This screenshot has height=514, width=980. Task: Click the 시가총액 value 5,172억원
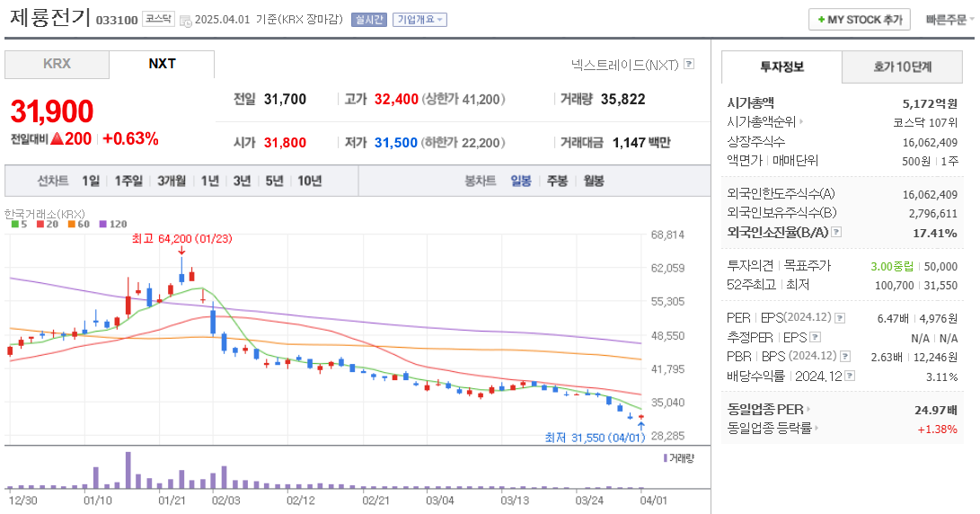(930, 103)
